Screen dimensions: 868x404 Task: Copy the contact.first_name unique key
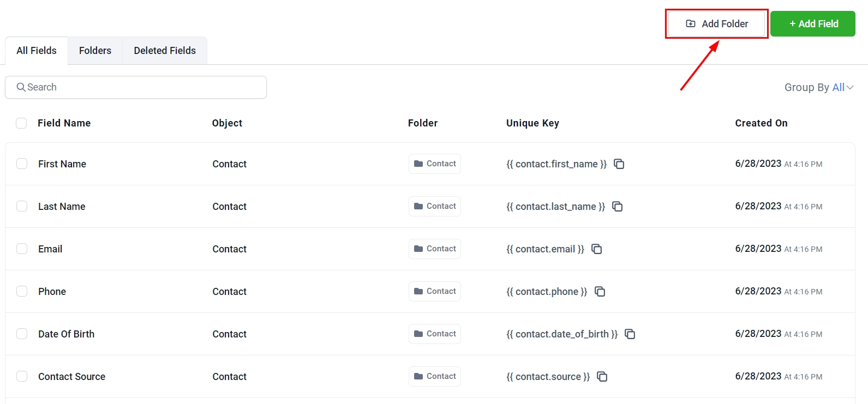[x=619, y=164]
